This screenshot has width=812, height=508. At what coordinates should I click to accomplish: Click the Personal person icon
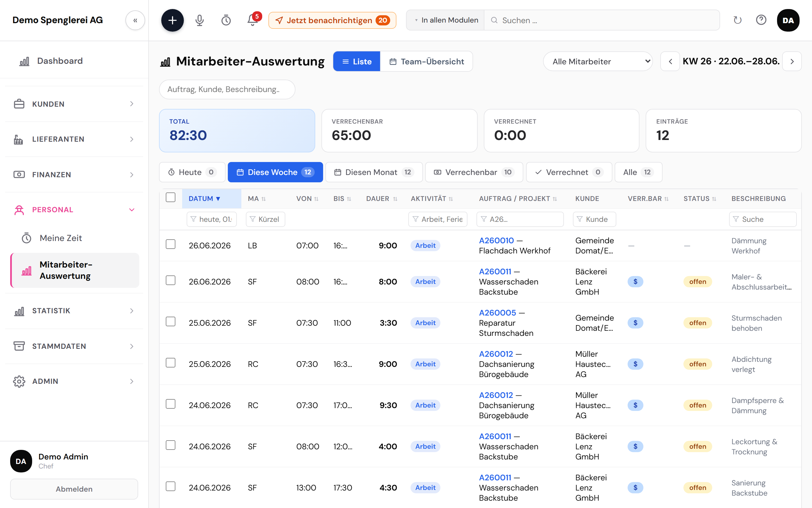(x=19, y=210)
